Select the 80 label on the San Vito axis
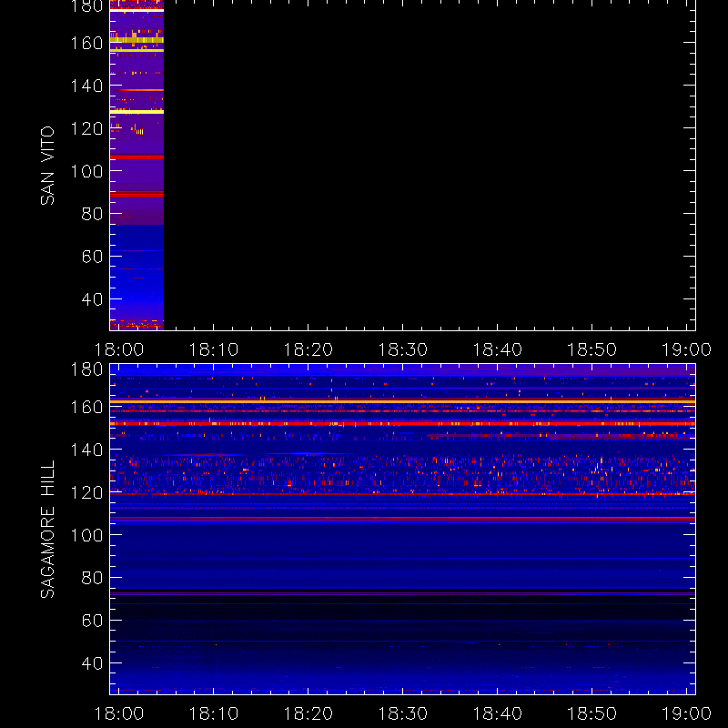Image resolution: width=728 pixels, height=728 pixels. tap(92, 214)
